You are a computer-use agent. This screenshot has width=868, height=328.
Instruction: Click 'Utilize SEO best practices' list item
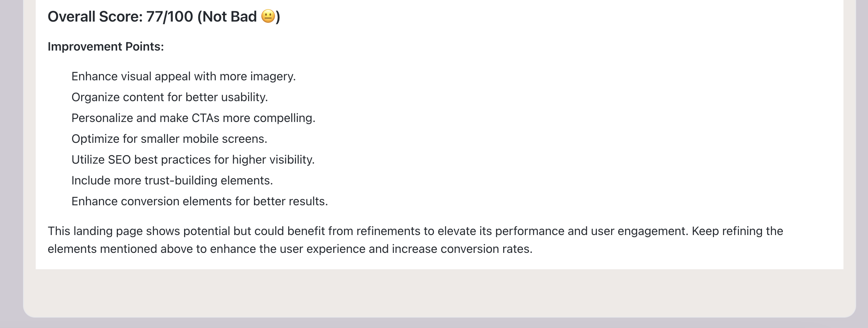[193, 160]
